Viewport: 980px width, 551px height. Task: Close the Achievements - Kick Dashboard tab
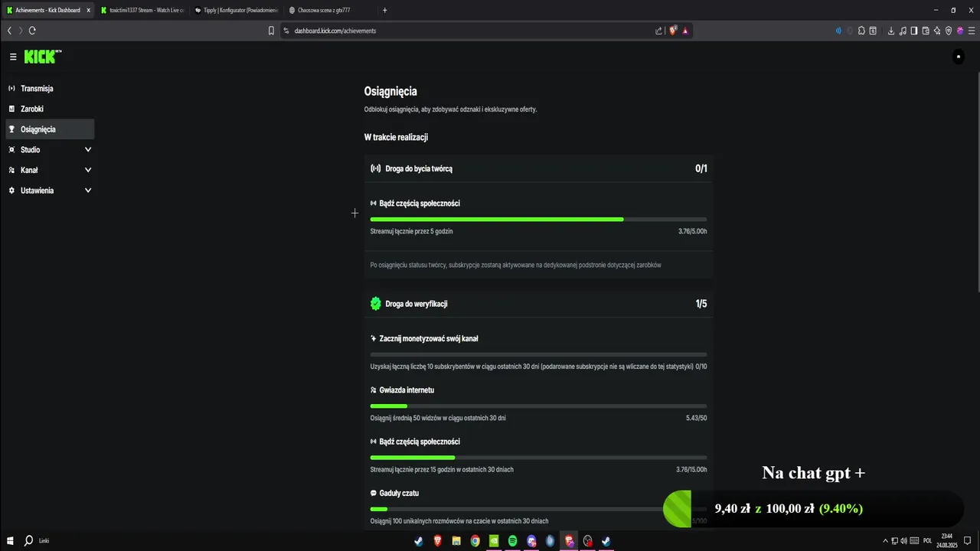88,10
